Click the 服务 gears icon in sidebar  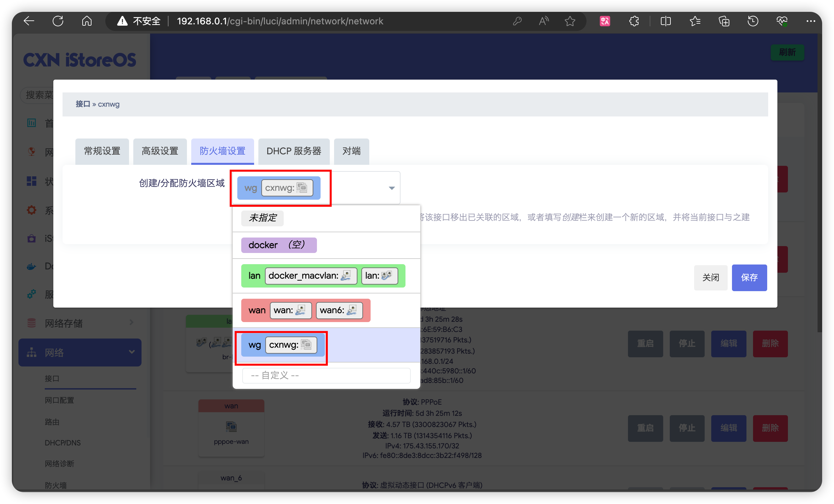tap(32, 294)
